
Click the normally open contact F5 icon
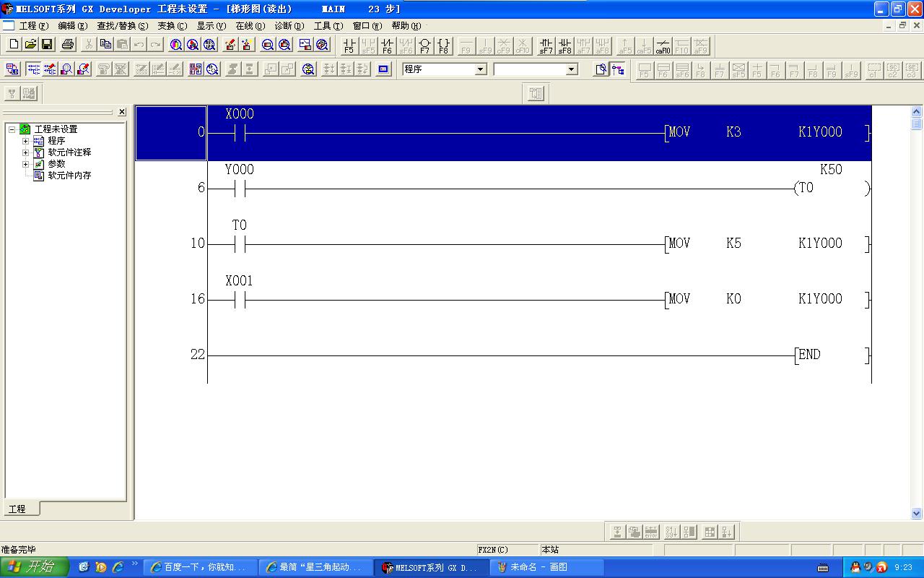click(349, 46)
